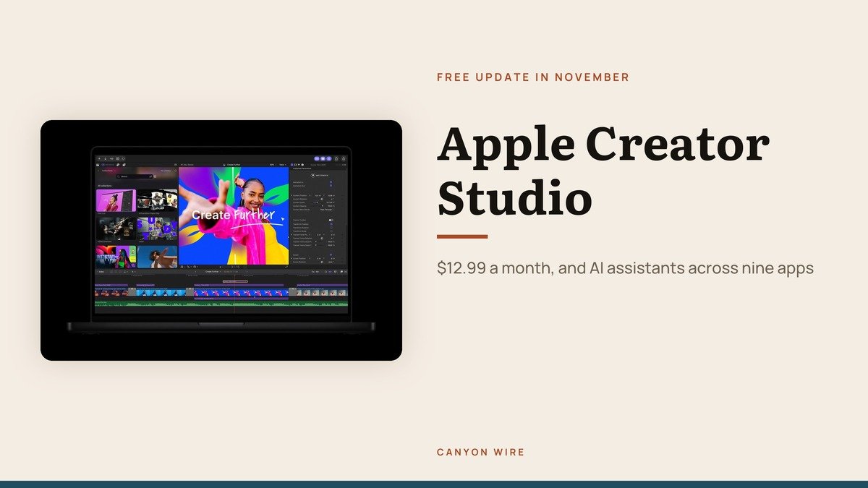Select the pink clip in the timeline filmstrip
The width and height of the screenshot is (868, 488).
pyautogui.click(x=241, y=293)
